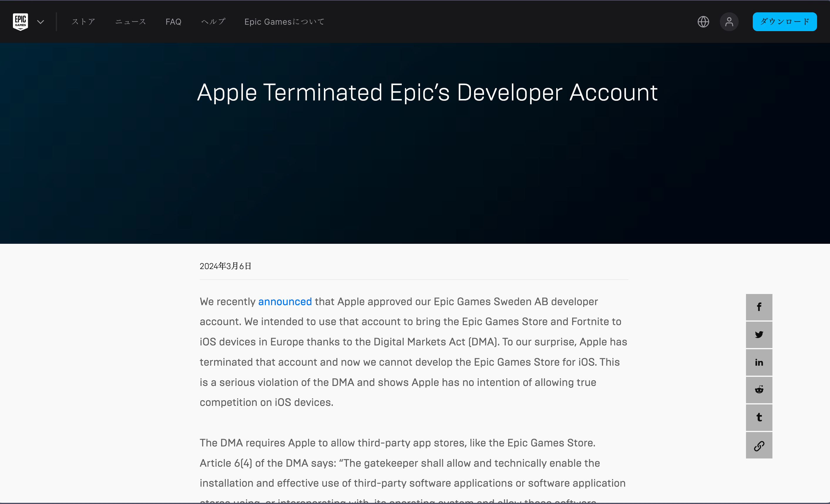Open the language globe selector
830x504 pixels.
[703, 22]
